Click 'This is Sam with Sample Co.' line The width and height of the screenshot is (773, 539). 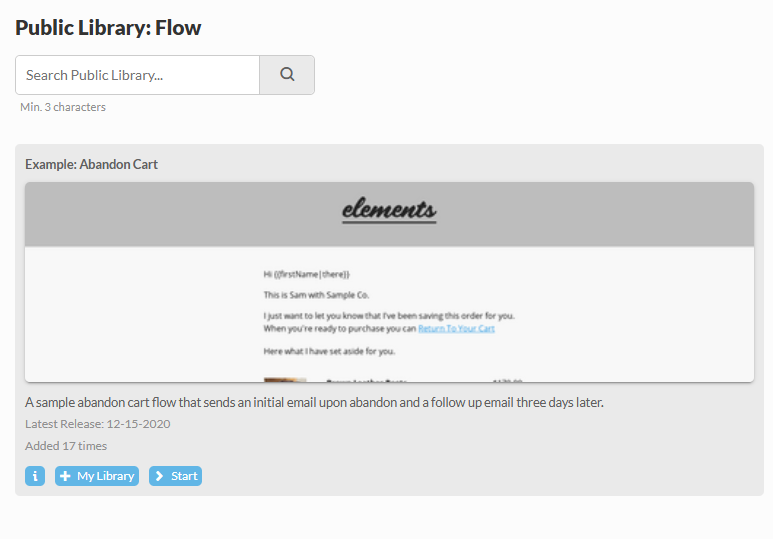click(x=316, y=295)
